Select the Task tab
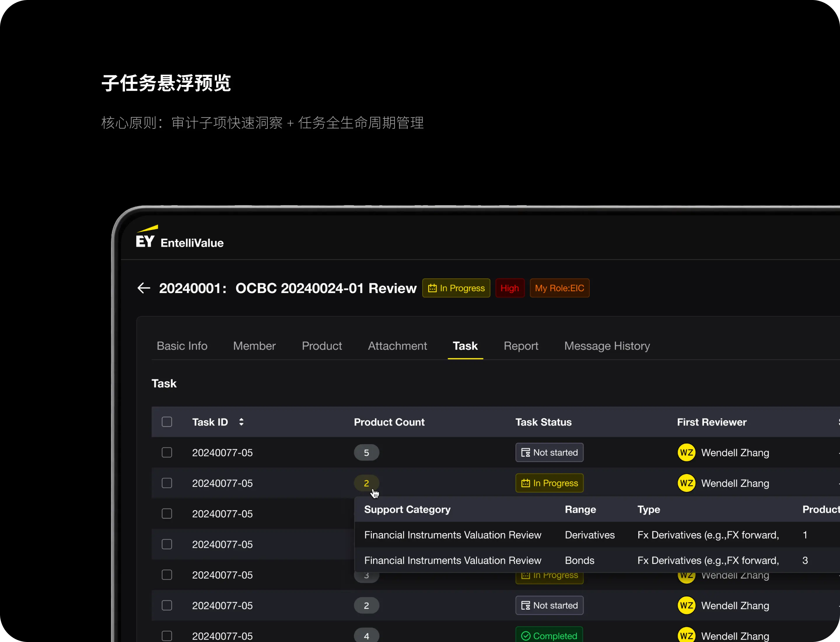 tap(465, 346)
